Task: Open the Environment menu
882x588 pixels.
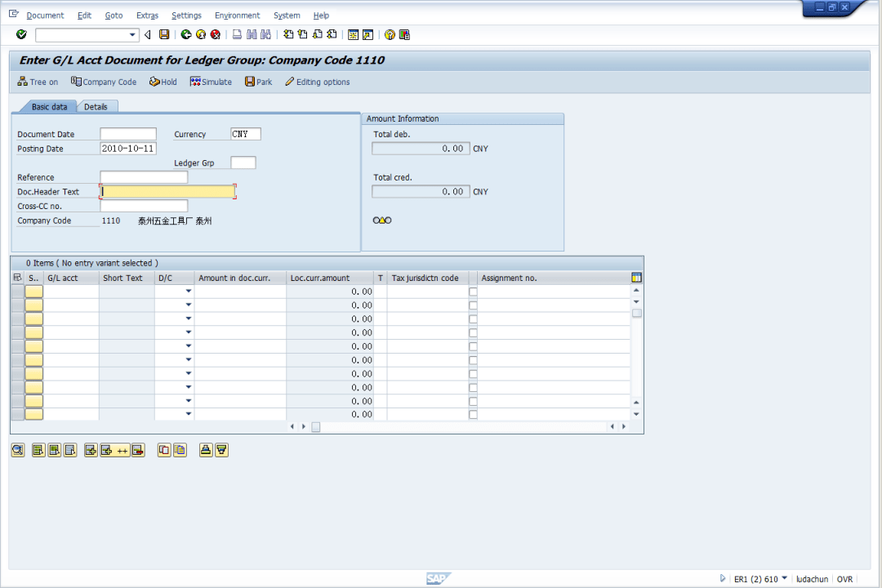Action: tap(237, 16)
